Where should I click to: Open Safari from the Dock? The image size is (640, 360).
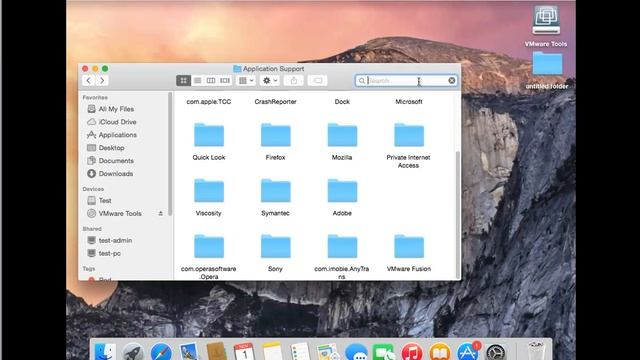pos(161,351)
